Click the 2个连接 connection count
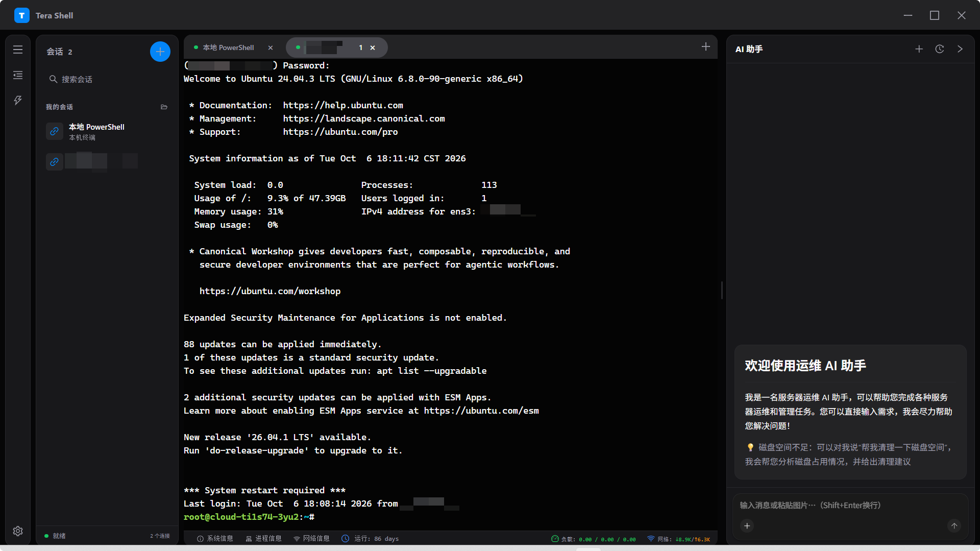 (160, 536)
